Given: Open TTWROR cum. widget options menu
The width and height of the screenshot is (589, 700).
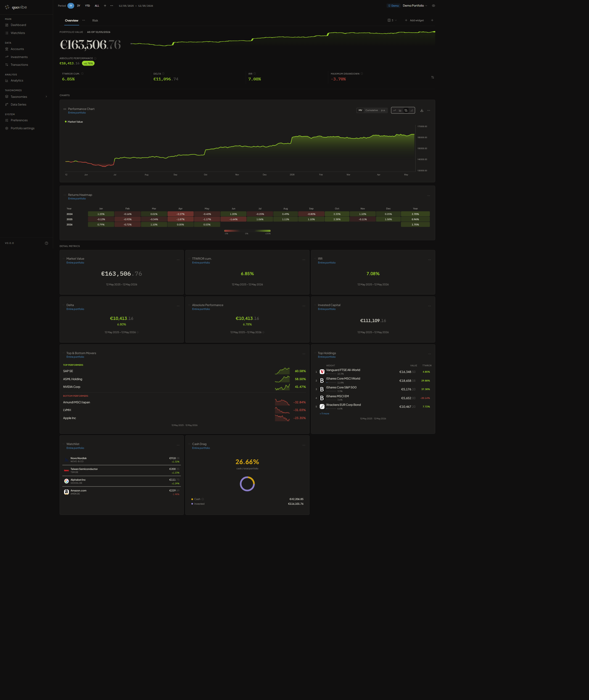Looking at the screenshot, I should point(304,260).
